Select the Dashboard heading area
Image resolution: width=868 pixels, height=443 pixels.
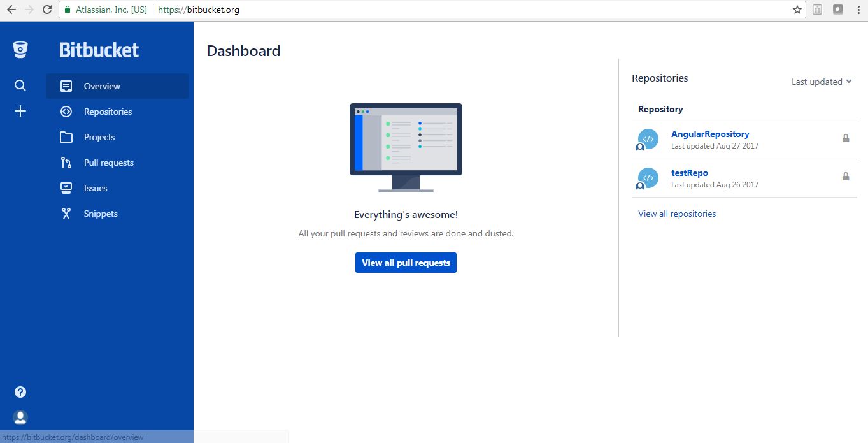click(x=243, y=51)
